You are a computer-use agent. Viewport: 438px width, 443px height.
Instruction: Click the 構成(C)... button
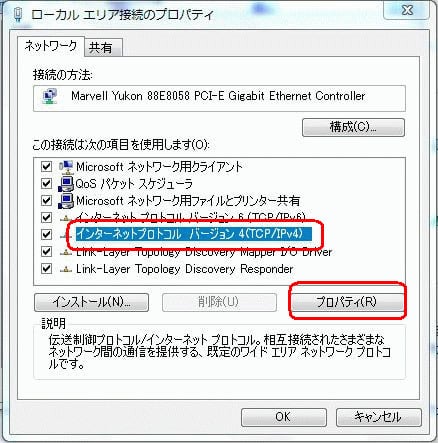pyautogui.click(x=353, y=127)
